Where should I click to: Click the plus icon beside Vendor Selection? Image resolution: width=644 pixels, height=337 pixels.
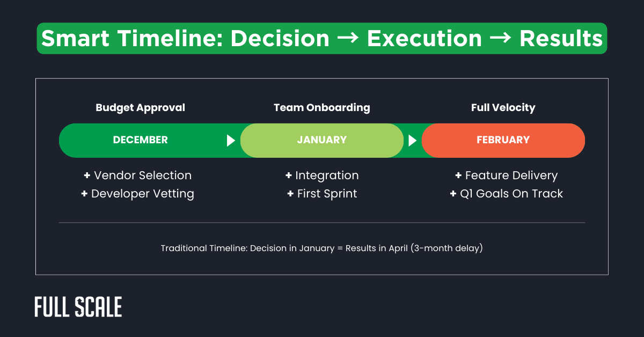(x=87, y=175)
